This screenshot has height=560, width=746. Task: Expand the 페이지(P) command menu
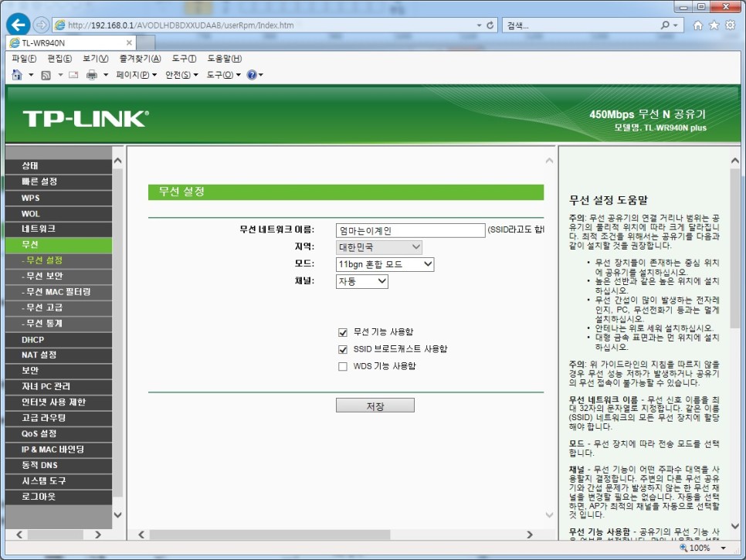pos(136,75)
